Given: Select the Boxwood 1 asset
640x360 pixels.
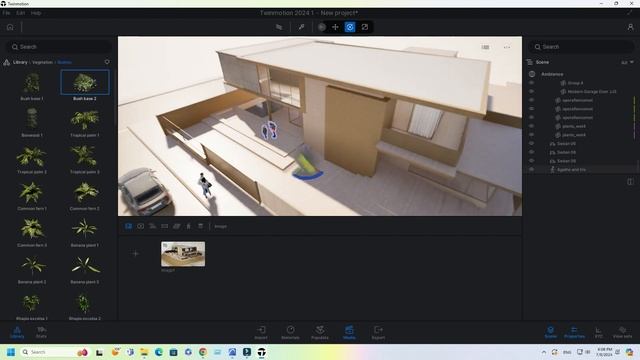Looking at the screenshot, I should [31, 122].
